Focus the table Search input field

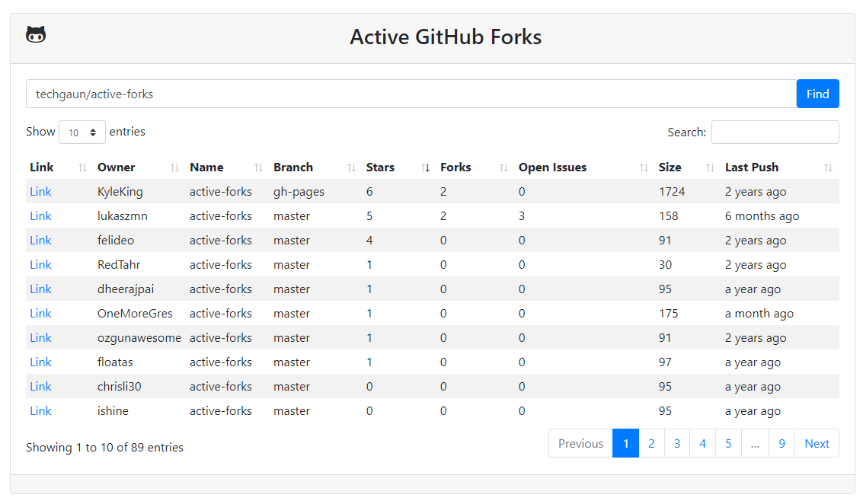[x=775, y=132]
